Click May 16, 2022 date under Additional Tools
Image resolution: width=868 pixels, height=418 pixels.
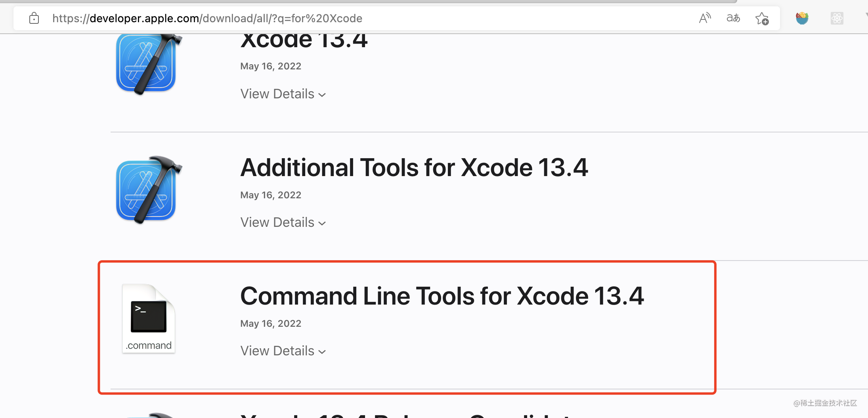[271, 195]
